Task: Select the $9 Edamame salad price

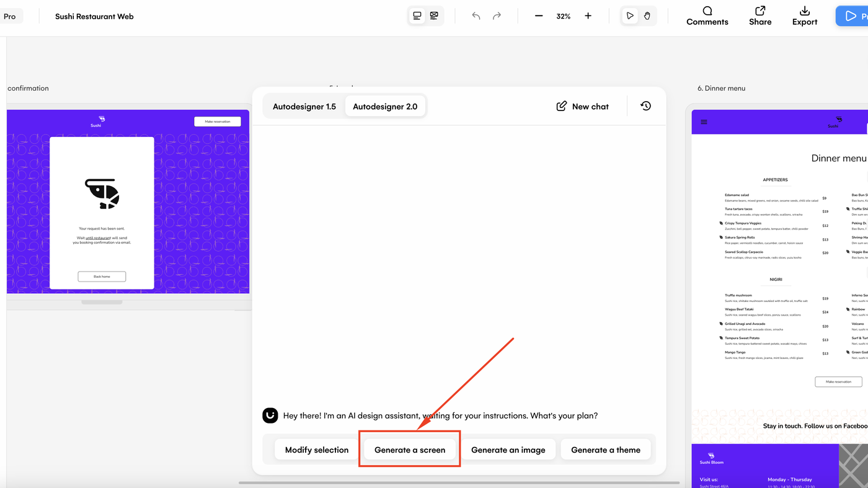Action: tap(825, 198)
